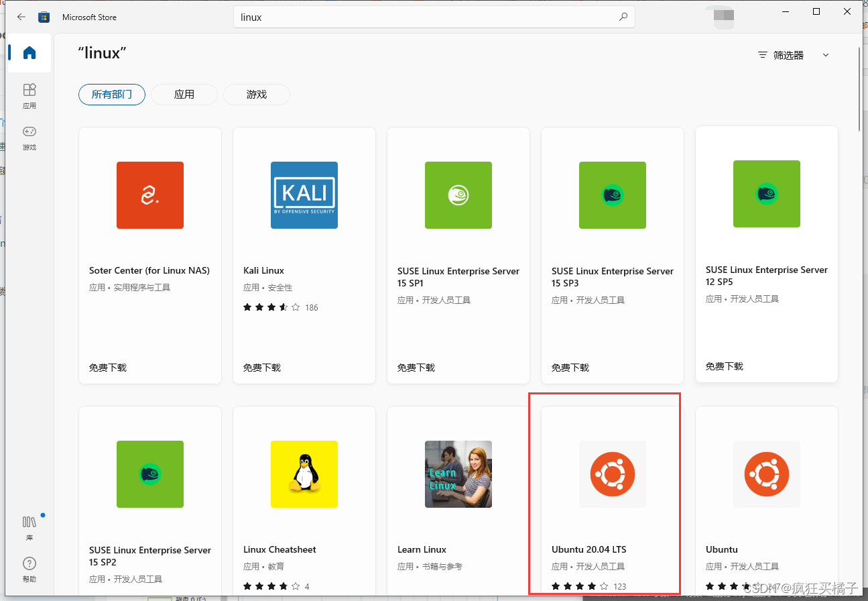The height and width of the screenshot is (601, 868).
Task: Expand the 筛选器 dropdown chevron
Action: pos(826,55)
